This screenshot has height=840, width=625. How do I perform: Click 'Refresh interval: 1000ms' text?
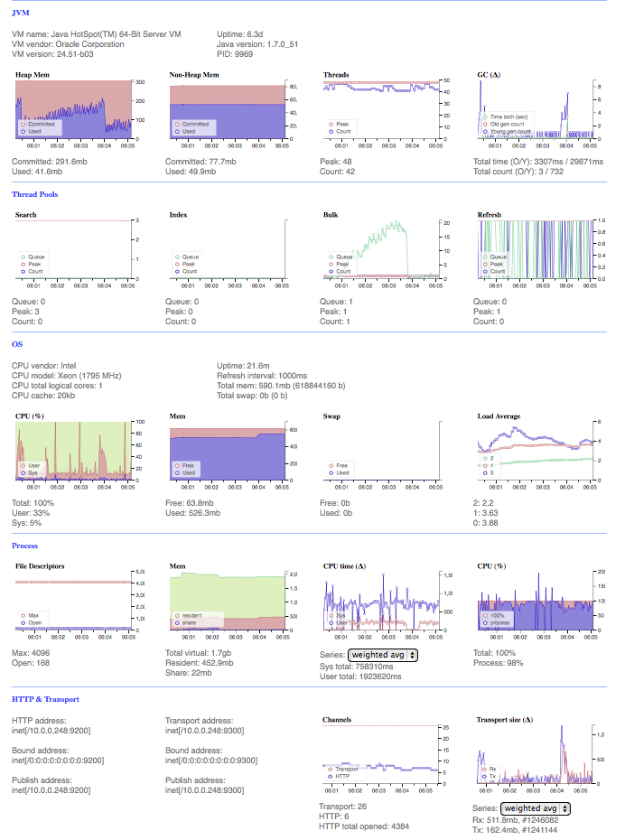point(262,376)
